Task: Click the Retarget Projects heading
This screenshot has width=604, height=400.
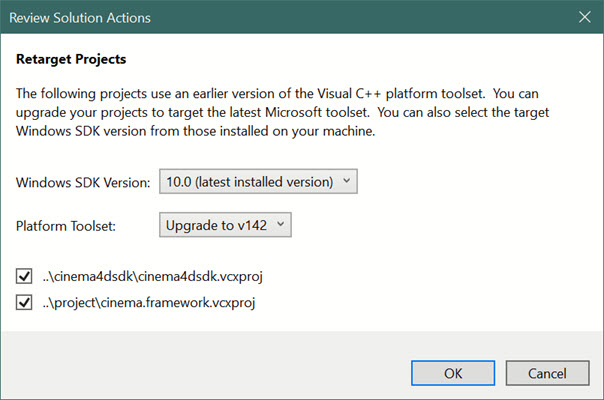Action: [x=71, y=60]
